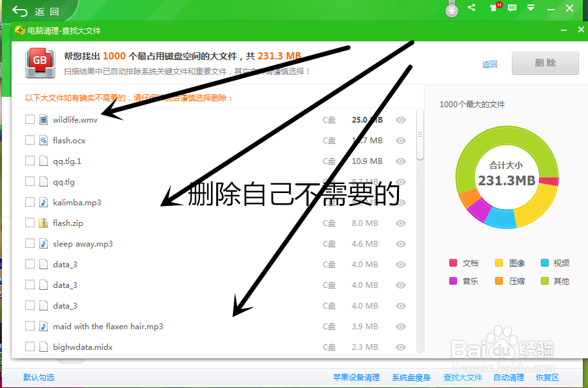Switch to the 系统盘瘦身 tab
The height and width of the screenshot is (388, 588).
411,376
